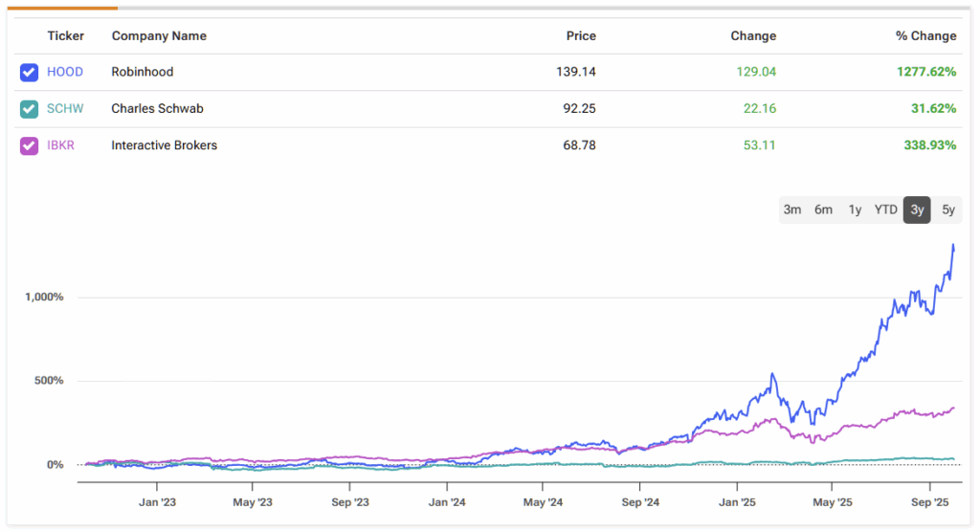The width and height of the screenshot is (980, 531).
Task: Select the Interactive Brokers row name
Action: (x=164, y=145)
